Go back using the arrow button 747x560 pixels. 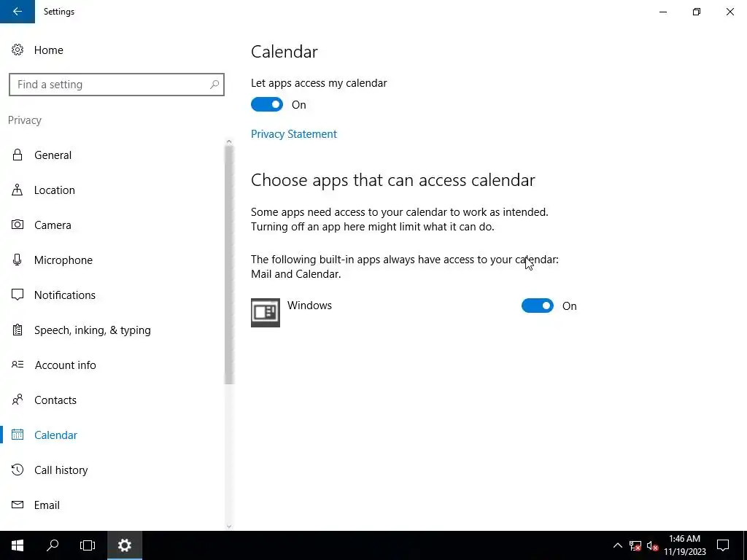click(x=18, y=12)
